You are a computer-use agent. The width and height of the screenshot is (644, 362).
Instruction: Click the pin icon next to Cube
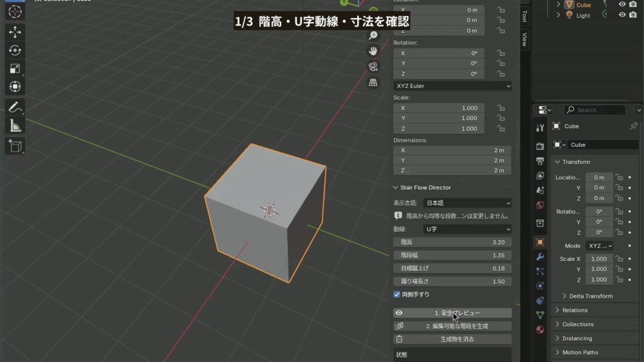click(633, 126)
